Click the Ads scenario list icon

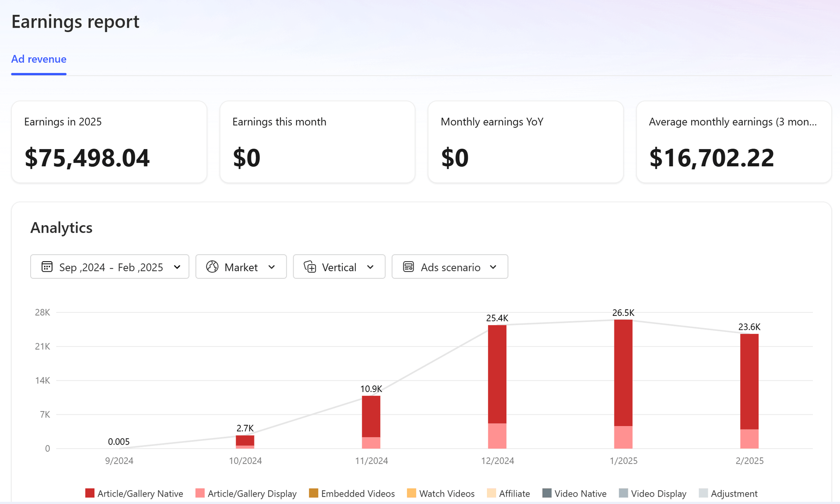tap(408, 266)
